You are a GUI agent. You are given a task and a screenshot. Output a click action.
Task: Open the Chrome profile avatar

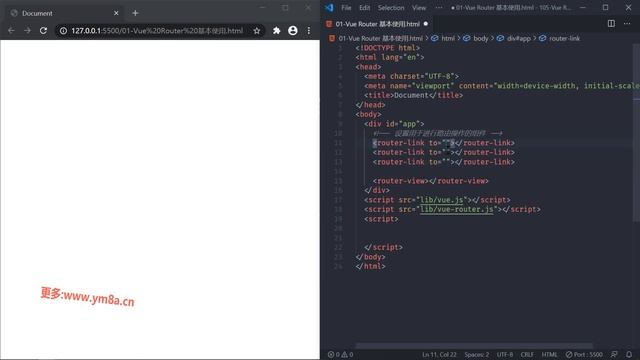293,31
